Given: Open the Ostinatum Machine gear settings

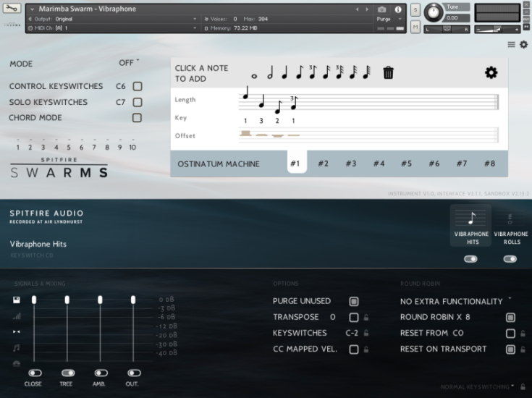Looking at the screenshot, I should 491,72.
